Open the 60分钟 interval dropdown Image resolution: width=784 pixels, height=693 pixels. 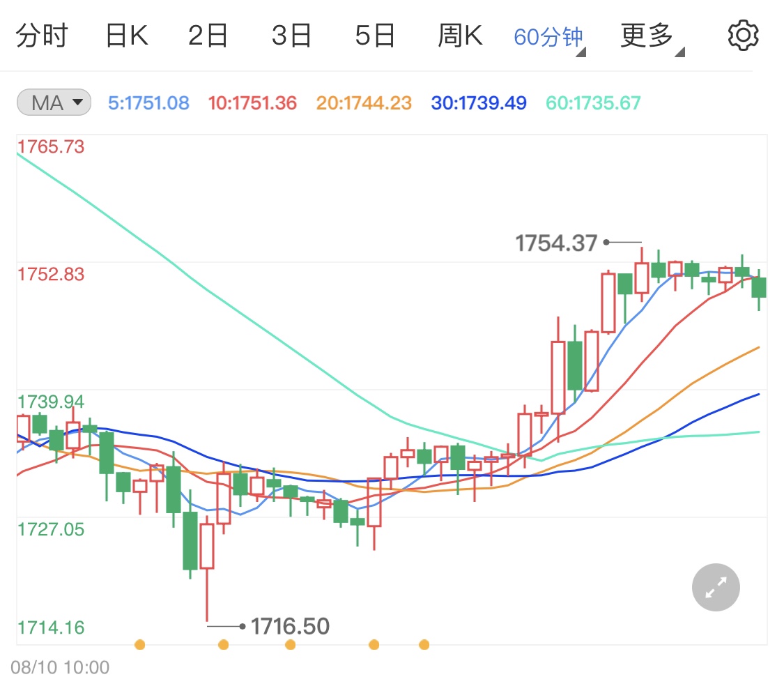(549, 38)
